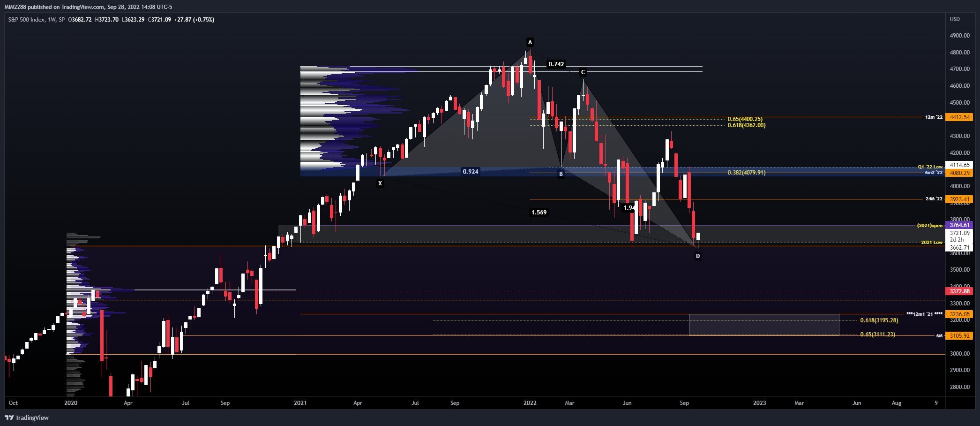Screen dimensions: 980x426
Task: Click the 3662.71 price tag
Action: [x=959, y=248]
